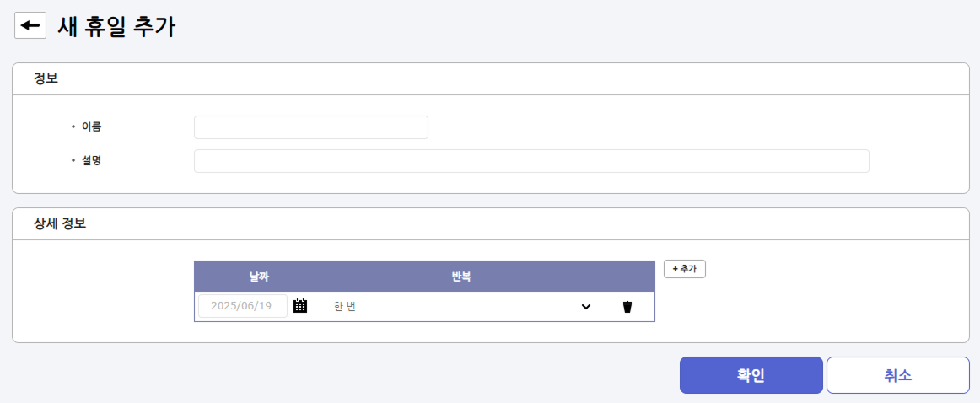This screenshot has width=980, height=403.
Task: Expand the 반복 dropdown chevron arrow
Action: click(586, 307)
